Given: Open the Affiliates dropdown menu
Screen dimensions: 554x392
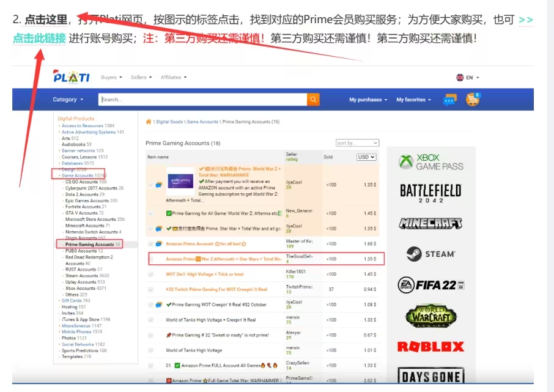Looking at the screenshot, I should (174, 77).
